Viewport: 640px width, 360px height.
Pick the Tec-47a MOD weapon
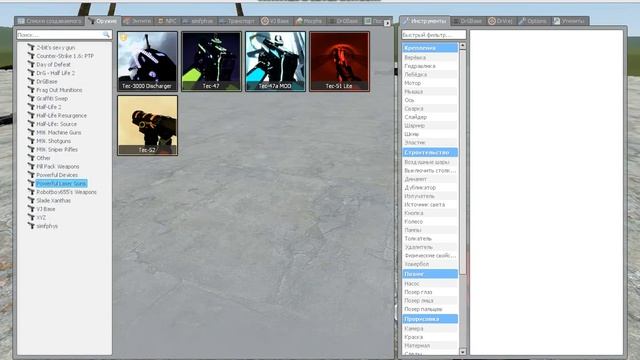point(276,61)
